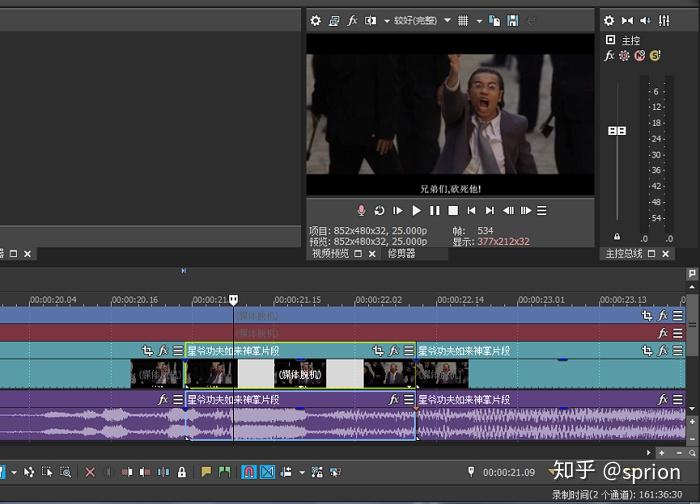Viewport: 700px width, 504px height.
Task: Expand overlays grid options arrow
Action: pos(479,21)
